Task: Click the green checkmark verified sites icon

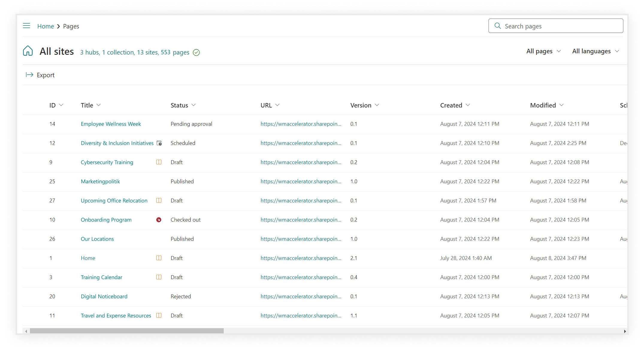Action: pyautogui.click(x=196, y=52)
